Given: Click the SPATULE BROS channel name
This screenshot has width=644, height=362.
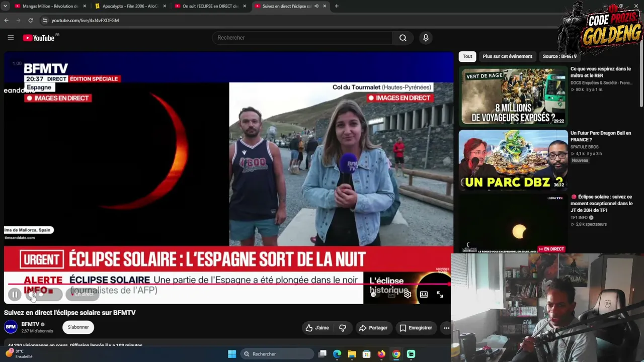Looking at the screenshot, I should 585,147.
